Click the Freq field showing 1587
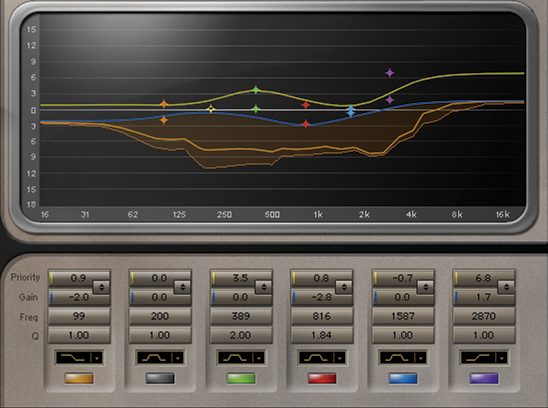 [403, 316]
